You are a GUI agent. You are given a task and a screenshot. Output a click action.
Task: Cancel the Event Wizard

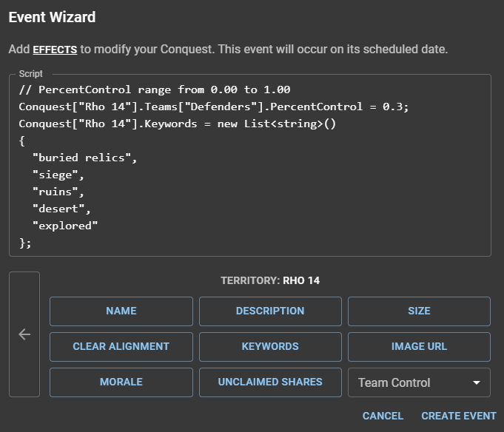tap(383, 416)
